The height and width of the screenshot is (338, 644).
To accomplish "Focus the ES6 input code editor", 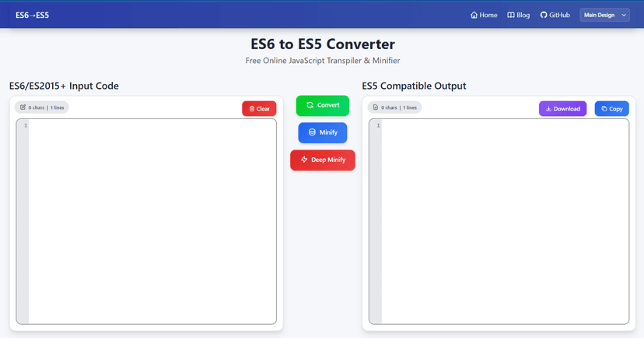I will click(146, 221).
